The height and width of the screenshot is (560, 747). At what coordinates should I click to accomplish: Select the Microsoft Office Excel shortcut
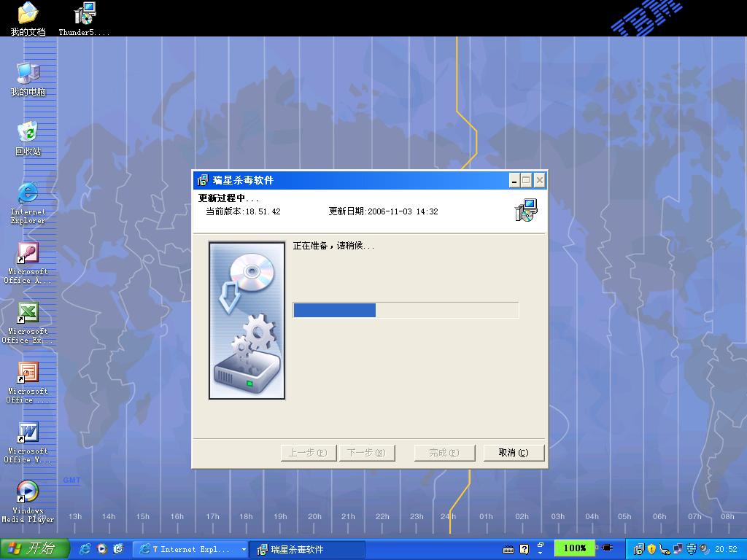coord(28,323)
